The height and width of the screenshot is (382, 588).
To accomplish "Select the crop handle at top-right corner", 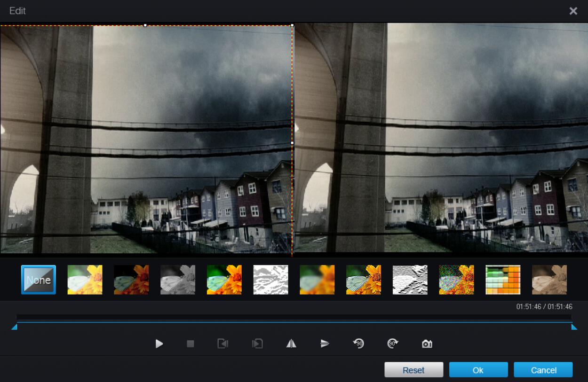I will [292, 25].
